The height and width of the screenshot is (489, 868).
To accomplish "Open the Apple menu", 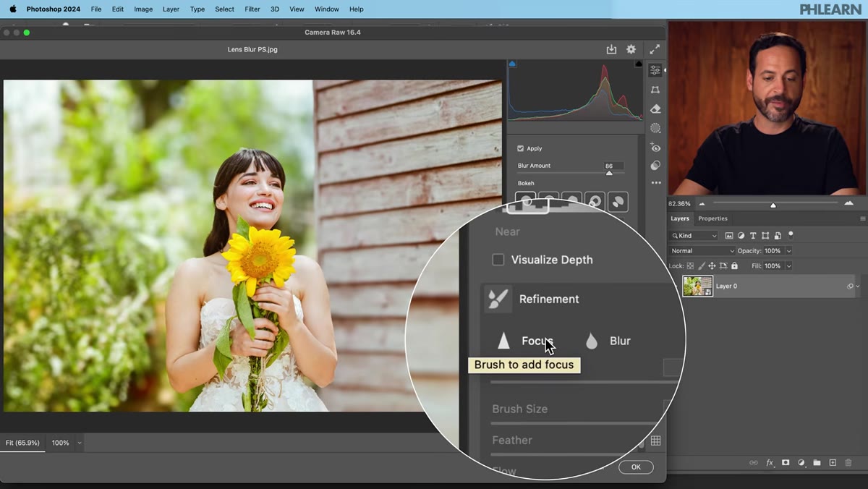I will click(x=12, y=9).
